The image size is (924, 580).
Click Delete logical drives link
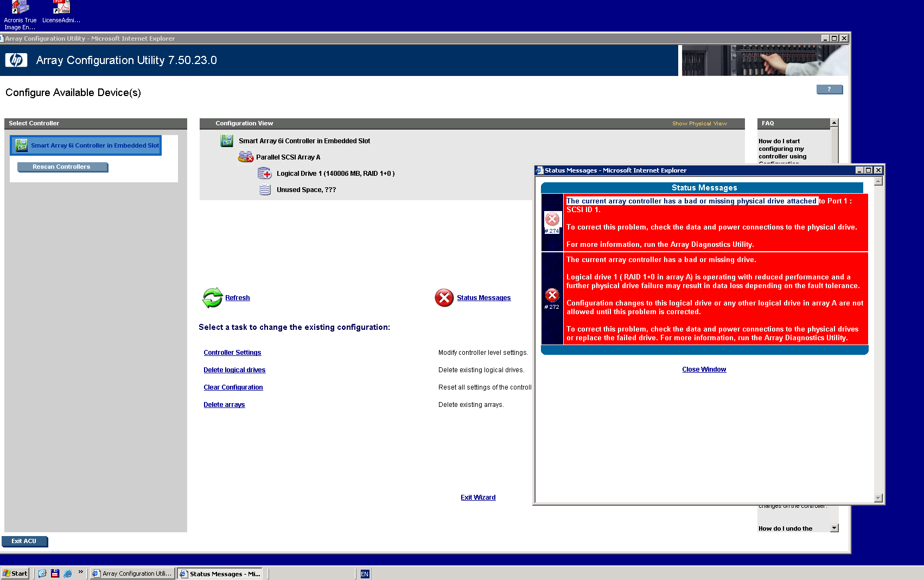[x=234, y=370]
